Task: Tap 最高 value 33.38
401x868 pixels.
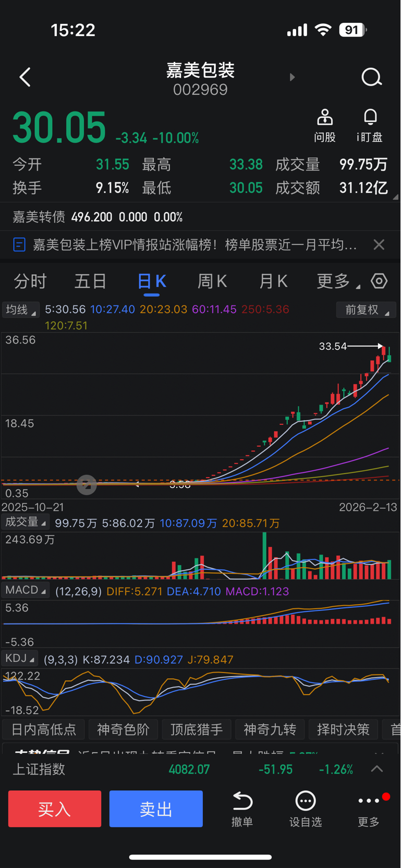Action: (x=246, y=165)
